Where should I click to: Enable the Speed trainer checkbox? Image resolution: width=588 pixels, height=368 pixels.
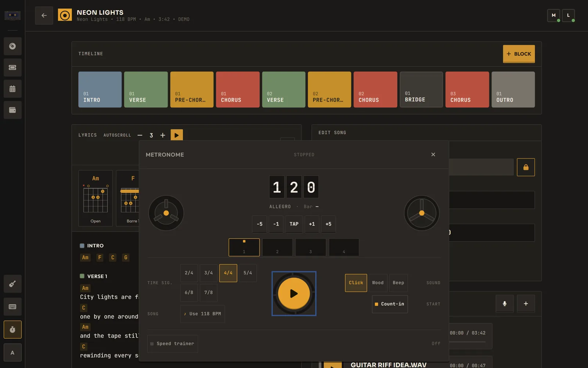[x=173, y=344]
